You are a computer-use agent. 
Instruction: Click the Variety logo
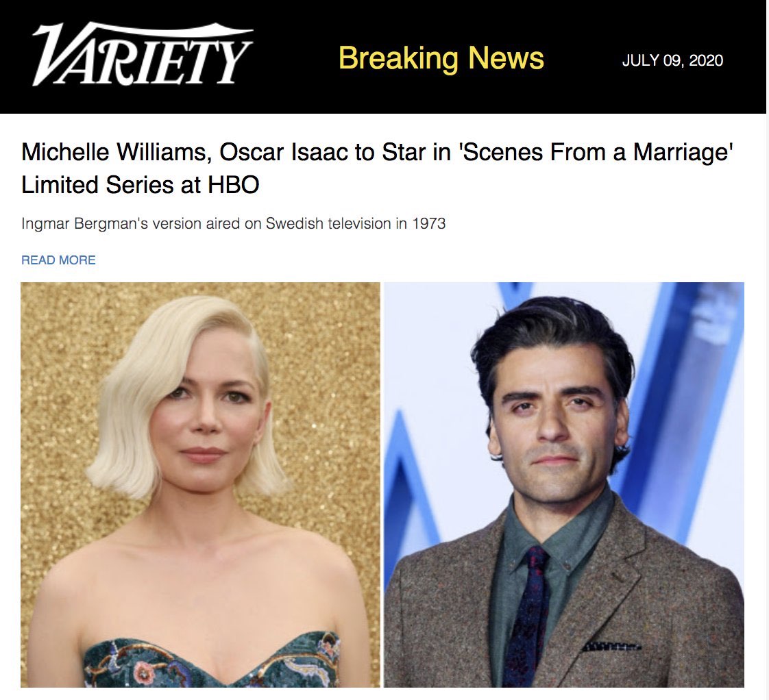143,54
